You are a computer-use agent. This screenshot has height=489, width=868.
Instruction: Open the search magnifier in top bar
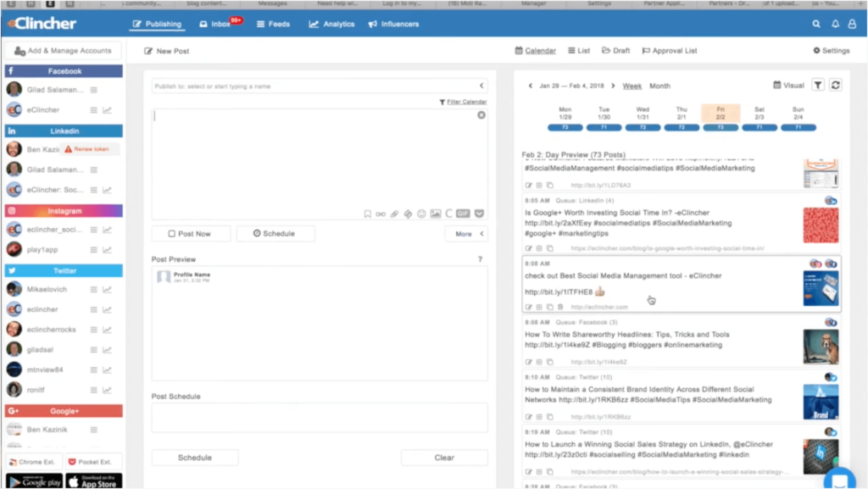[816, 24]
